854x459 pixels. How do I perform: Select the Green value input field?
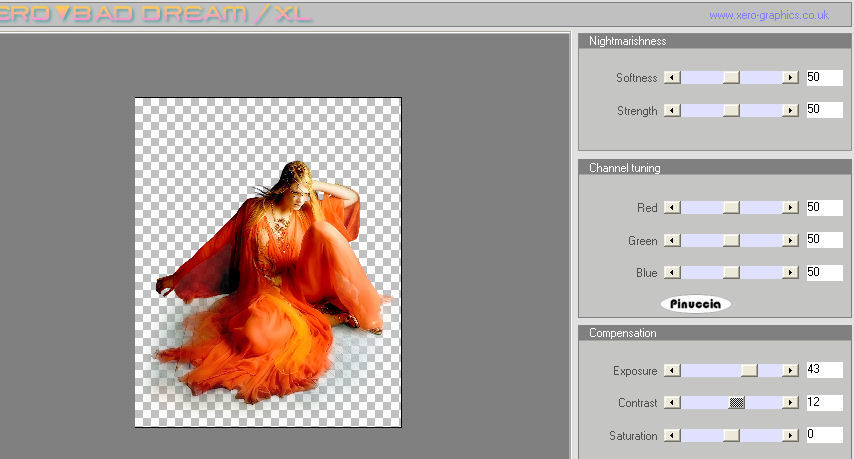click(825, 240)
